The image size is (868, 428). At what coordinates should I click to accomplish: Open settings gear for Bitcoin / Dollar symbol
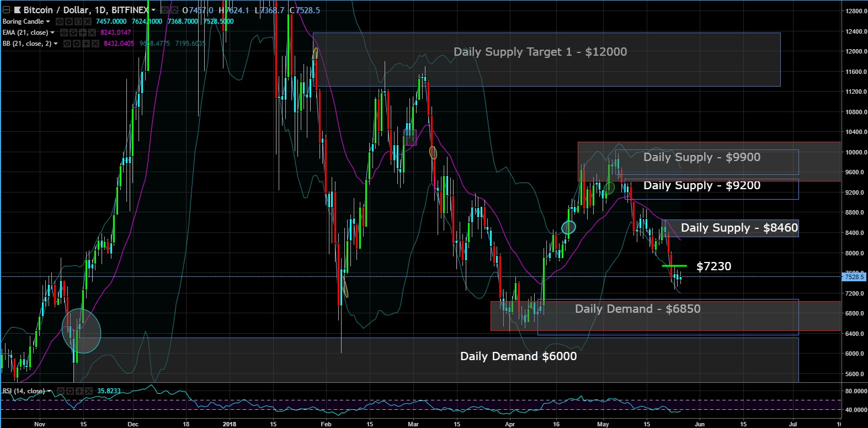pyautogui.click(x=174, y=10)
